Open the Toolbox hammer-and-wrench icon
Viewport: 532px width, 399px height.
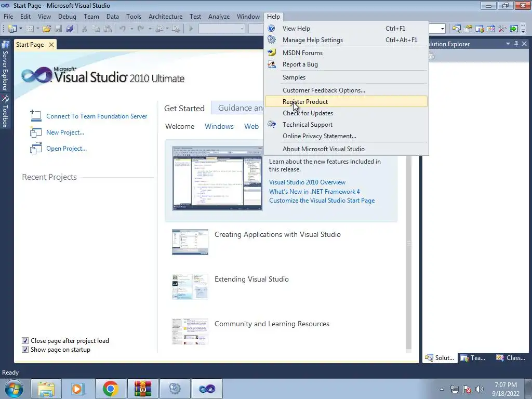tap(502, 29)
